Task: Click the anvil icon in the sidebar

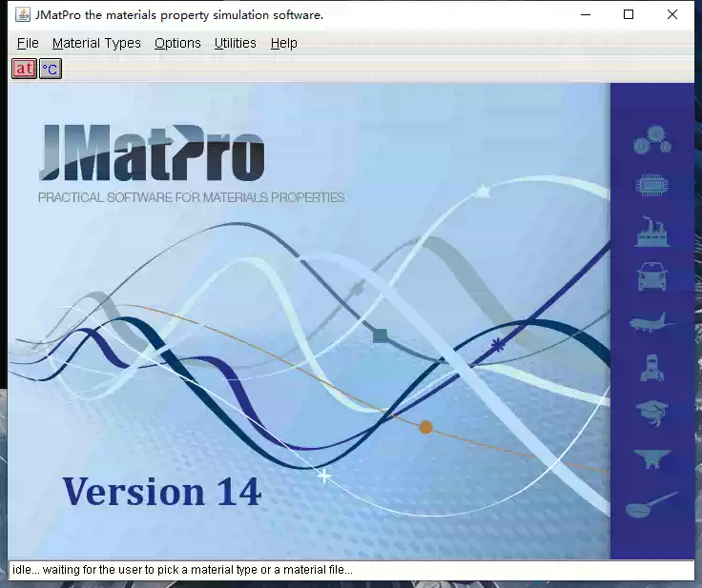Action: click(651, 459)
